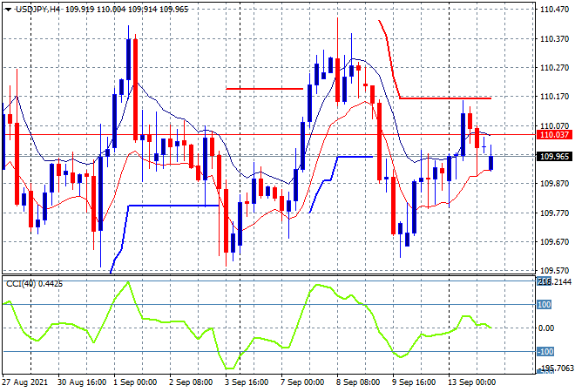Click the 110.370 price scale value
Viewport: 575px width, 392px height.
(554, 38)
